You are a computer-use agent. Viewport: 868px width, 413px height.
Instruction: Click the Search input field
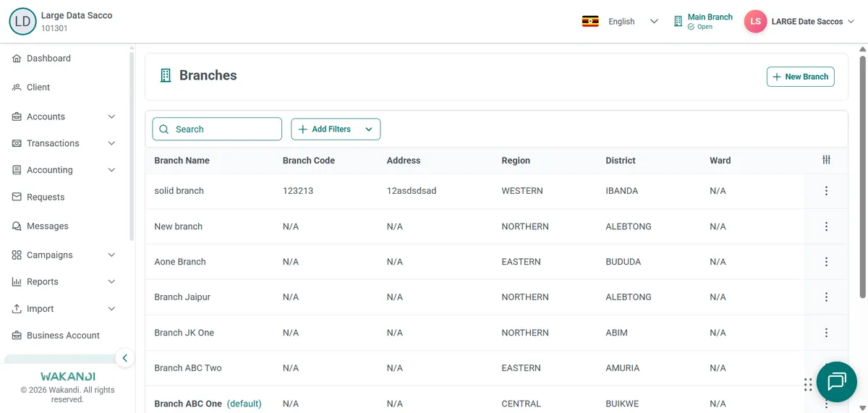click(217, 129)
